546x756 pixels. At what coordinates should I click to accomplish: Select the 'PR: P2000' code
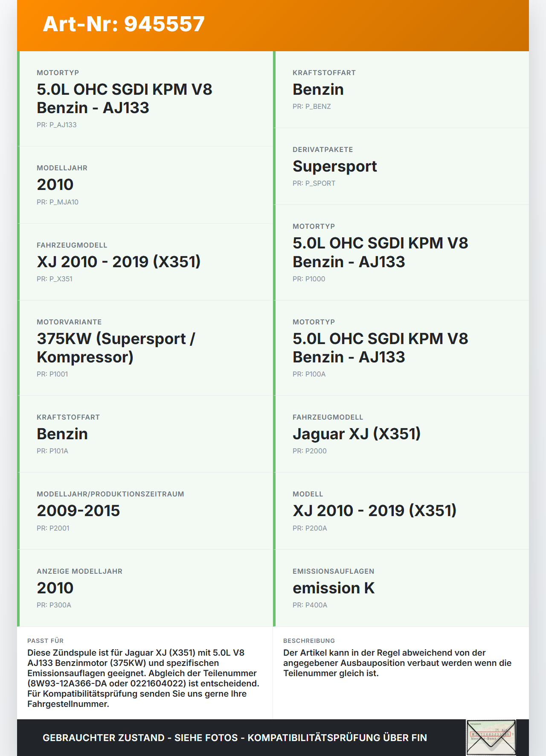pos(310,451)
